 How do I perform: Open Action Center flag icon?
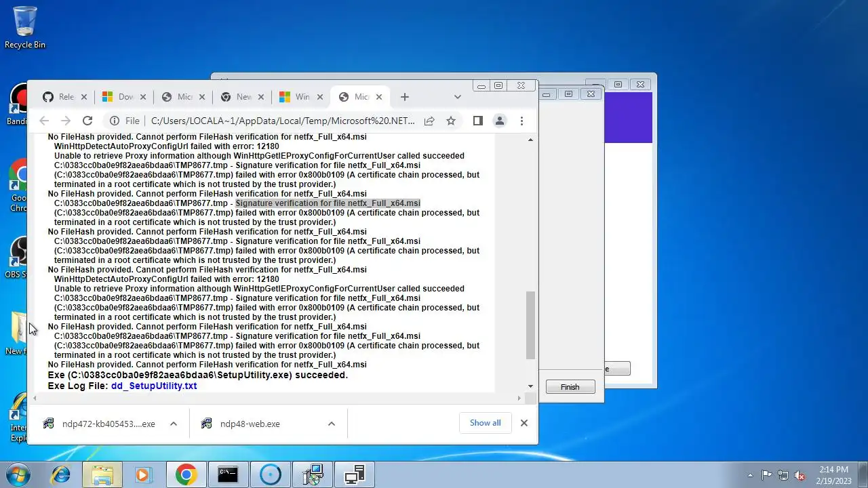[767, 475]
